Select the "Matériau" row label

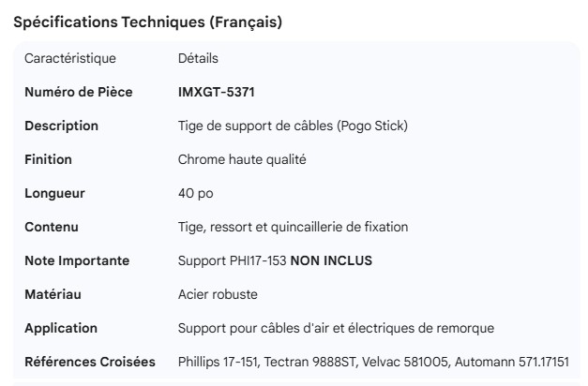pos(53,294)
